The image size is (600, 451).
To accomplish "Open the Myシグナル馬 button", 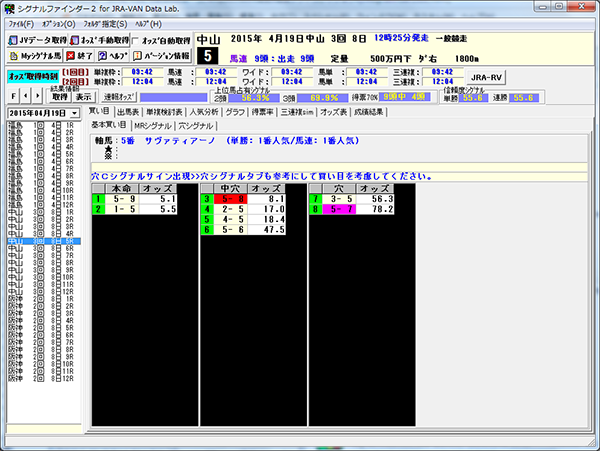I will 35,56.
